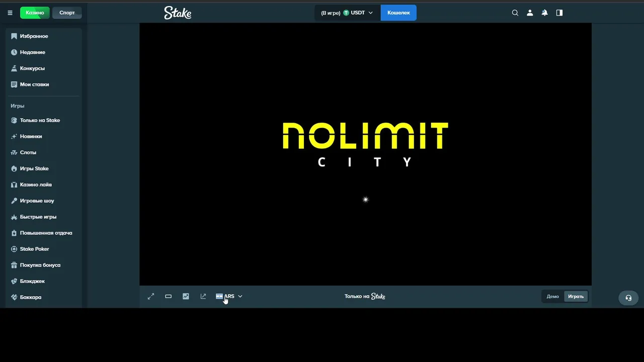Click the Покупка бонуса gift icon

tap(14, 265)
